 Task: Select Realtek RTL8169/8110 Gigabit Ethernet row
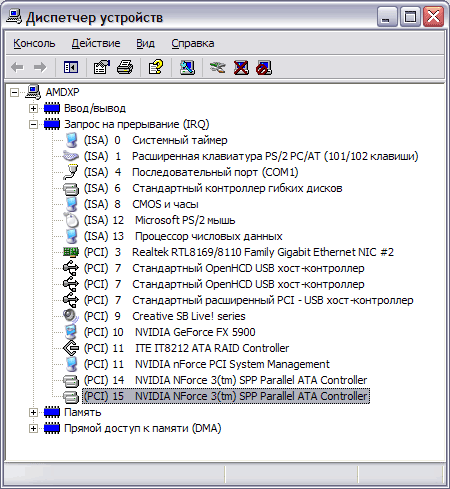(x=239, y=252)
